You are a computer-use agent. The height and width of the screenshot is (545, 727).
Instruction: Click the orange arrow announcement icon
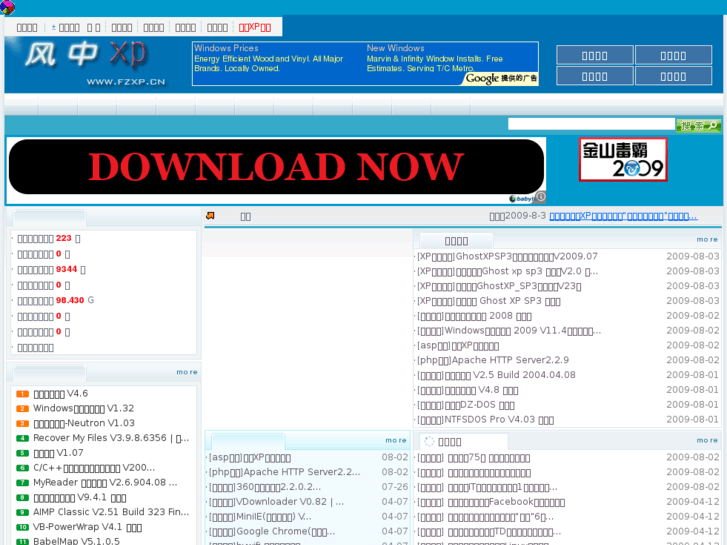(x=210, y=216)
